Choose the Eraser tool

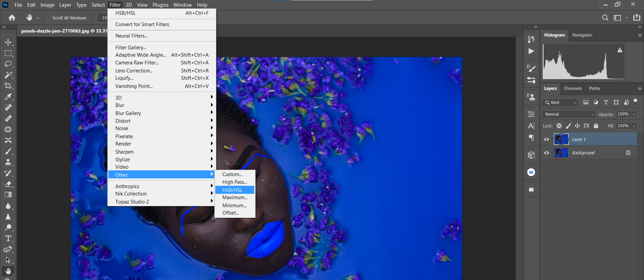coord(8,184)
